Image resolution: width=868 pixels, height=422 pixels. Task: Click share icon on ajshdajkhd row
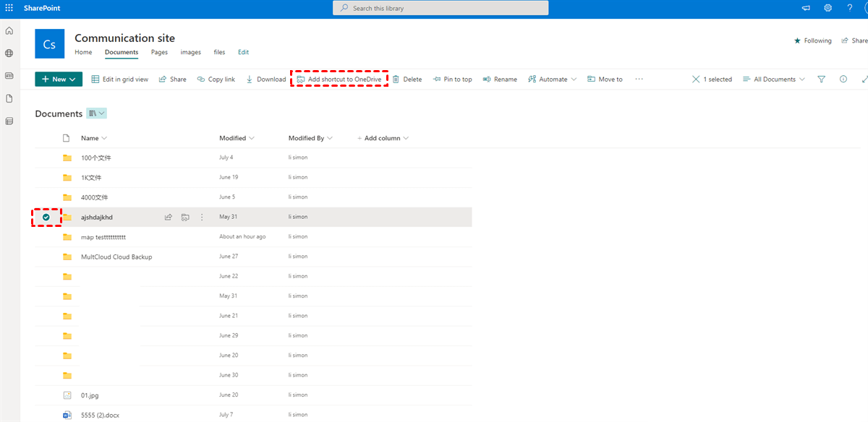click(x=168, y=217)
